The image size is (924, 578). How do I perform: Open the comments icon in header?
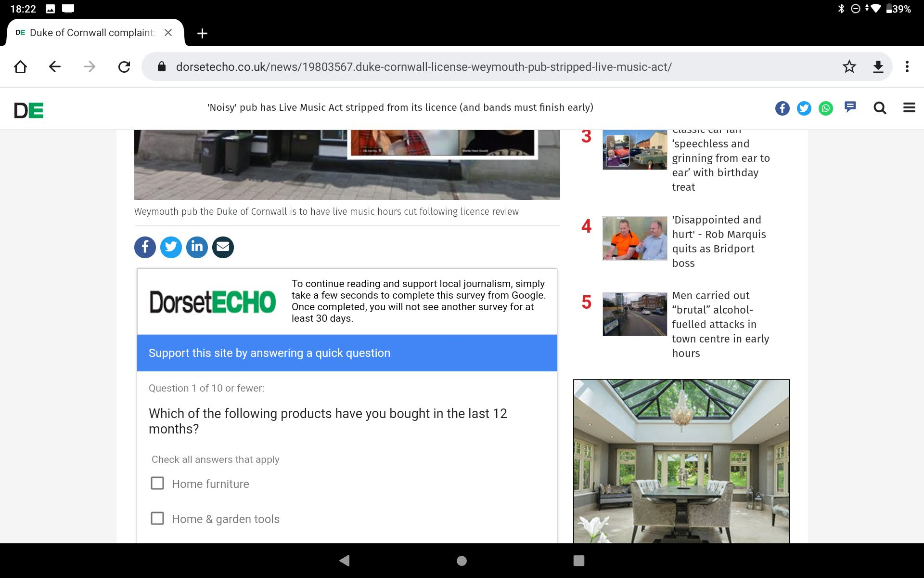850,107
